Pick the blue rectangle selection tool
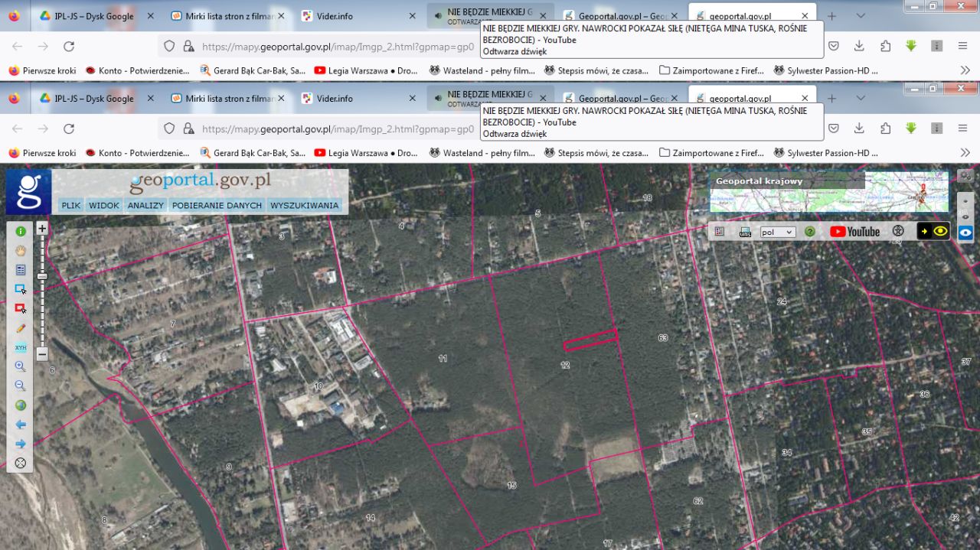The width and height of the screenshot is (980, 550). pos(21,289)
